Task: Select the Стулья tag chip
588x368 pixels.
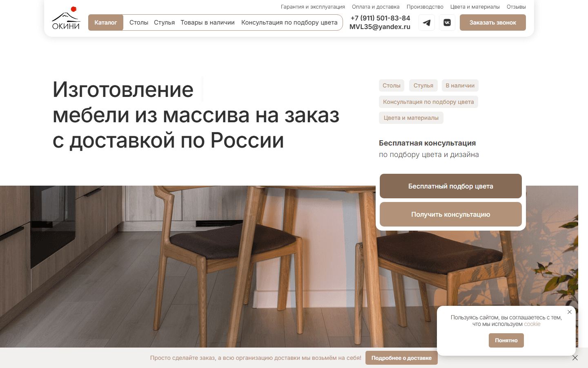Action: point(423,85)
